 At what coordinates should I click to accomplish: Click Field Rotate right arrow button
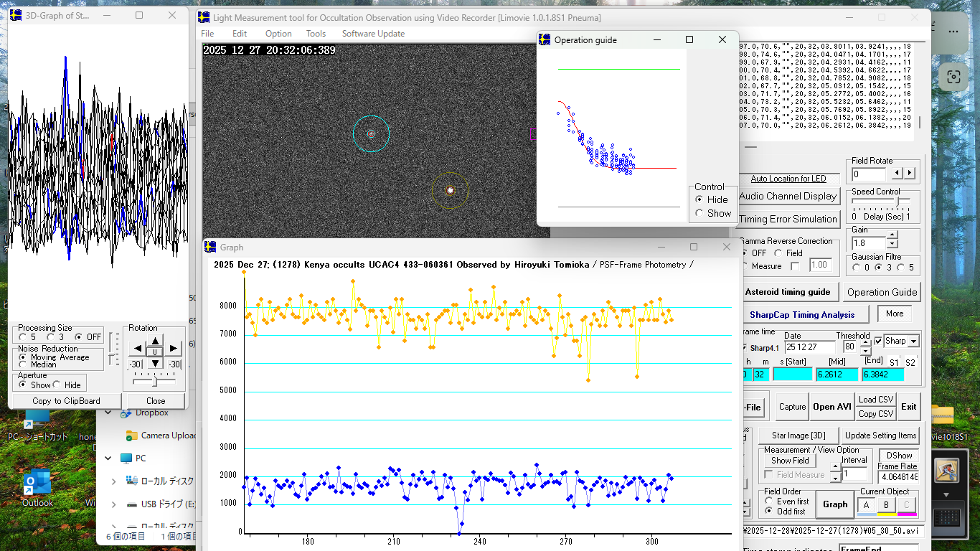(910, 174)
